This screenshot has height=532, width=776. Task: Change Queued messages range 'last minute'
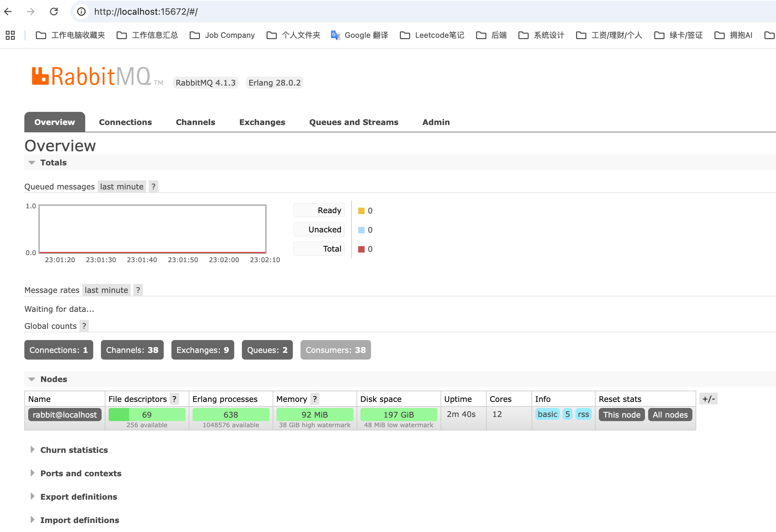tap(121, 187)
